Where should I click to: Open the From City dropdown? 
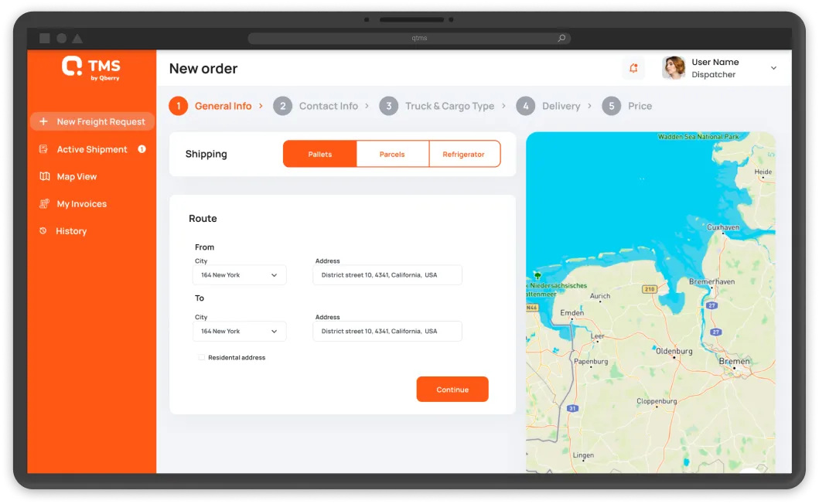(239, 275)
